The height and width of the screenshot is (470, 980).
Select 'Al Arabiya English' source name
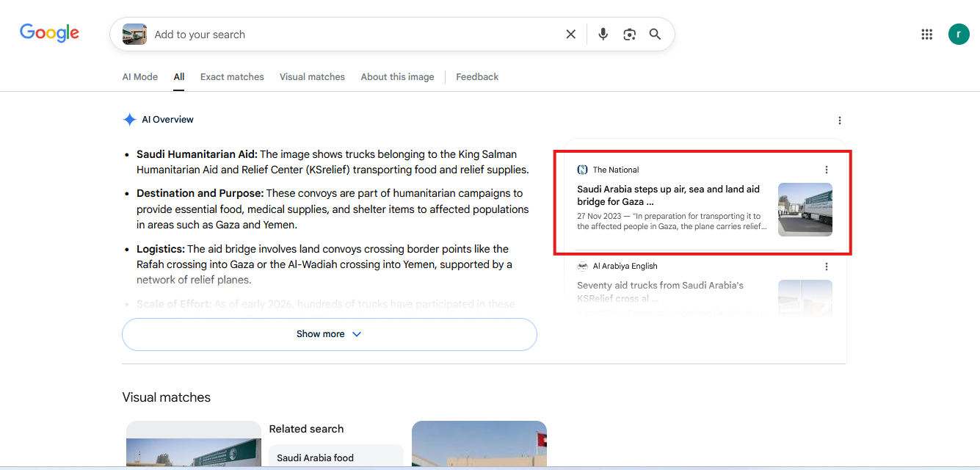point(625,267)
